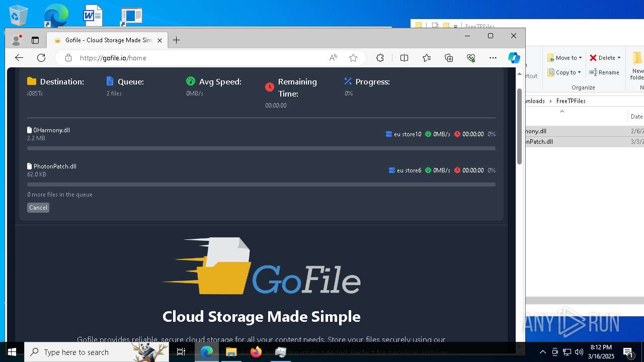The width and height of the screenshot is (644, 362).
Task: Click the taskbar search box
Action: (96, 352)
